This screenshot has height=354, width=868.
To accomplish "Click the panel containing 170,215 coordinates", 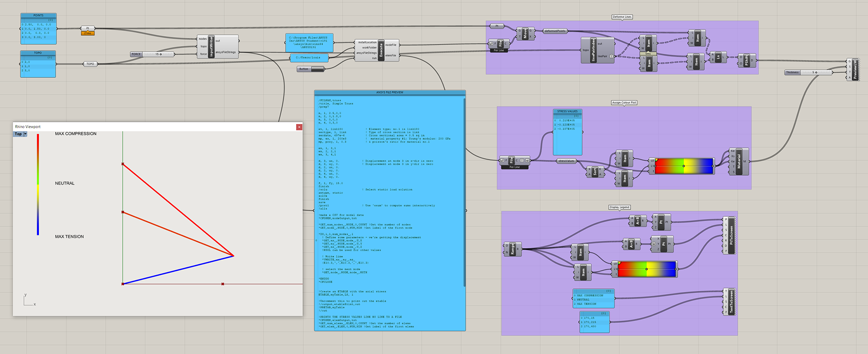I will tap(594, 322).
